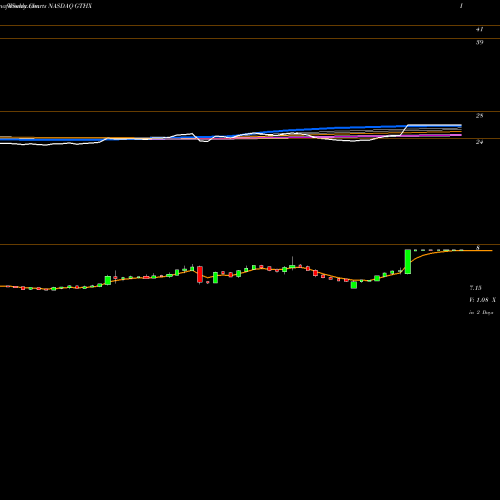This screenshot has height=500, width=500.
Task: Click the 24 price axis label
Action: coord(479,142)
